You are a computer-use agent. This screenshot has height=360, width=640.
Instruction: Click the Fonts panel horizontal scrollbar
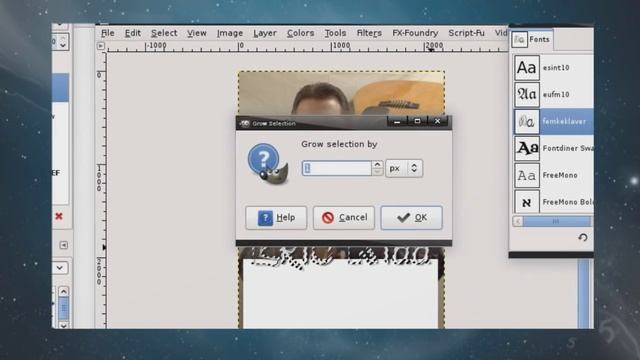click(x=557, y=221)
